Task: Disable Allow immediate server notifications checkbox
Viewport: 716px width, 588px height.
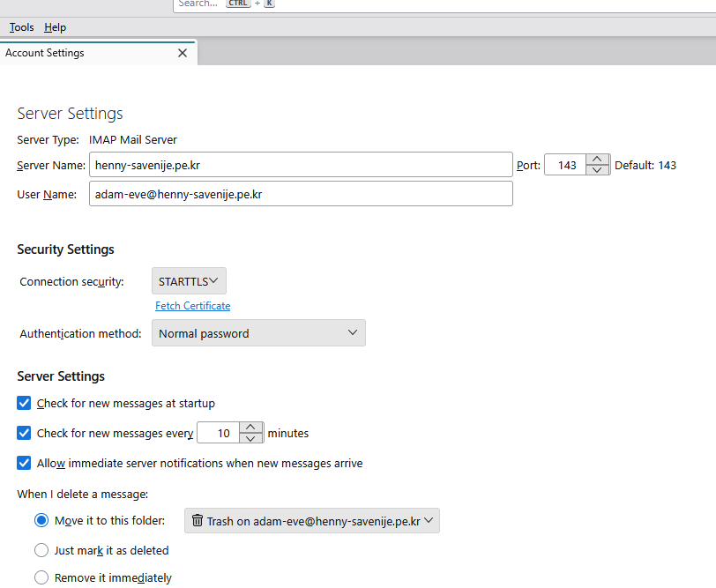Action: pyautogui.click(x=24, y=463)
